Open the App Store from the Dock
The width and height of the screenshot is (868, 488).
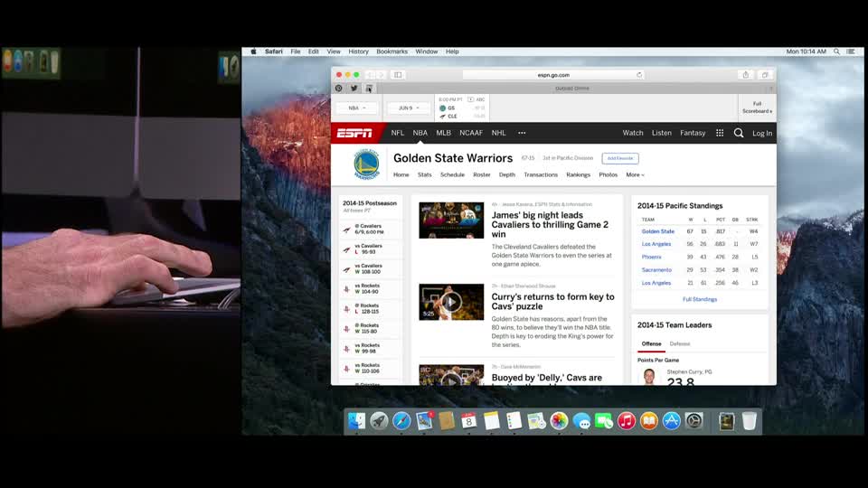671,421
